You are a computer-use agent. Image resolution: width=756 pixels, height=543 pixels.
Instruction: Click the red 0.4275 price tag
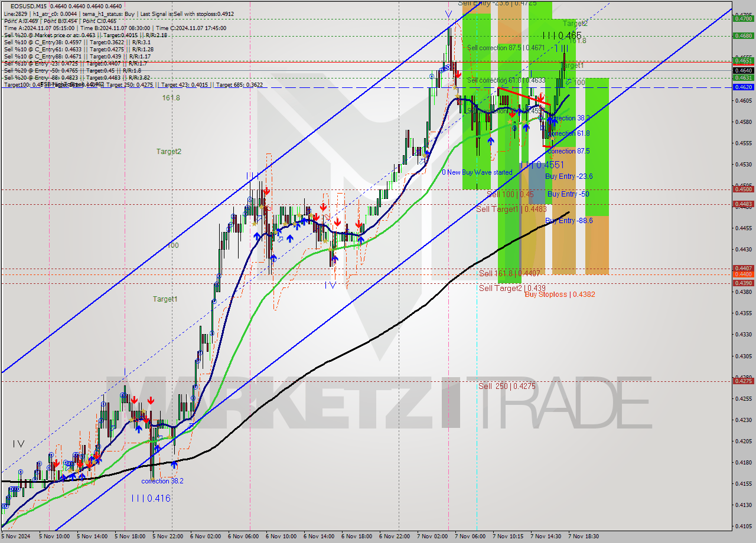click(743, 381)
